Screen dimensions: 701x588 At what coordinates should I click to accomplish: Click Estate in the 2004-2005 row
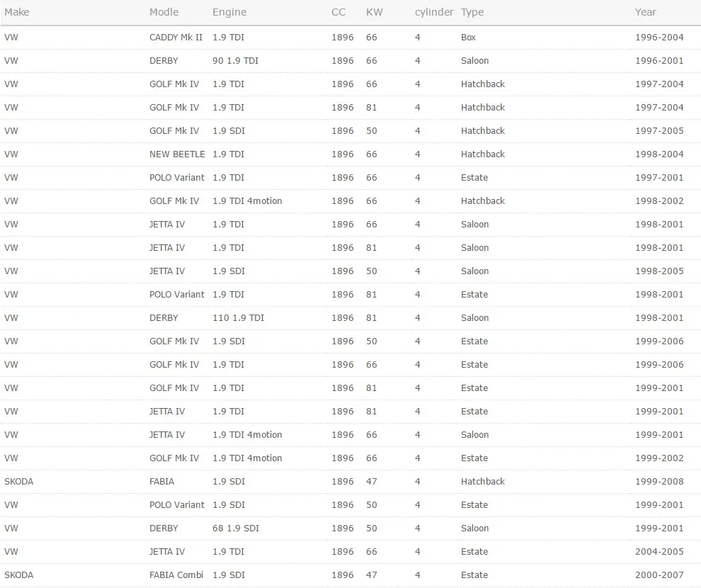point(474,552)
